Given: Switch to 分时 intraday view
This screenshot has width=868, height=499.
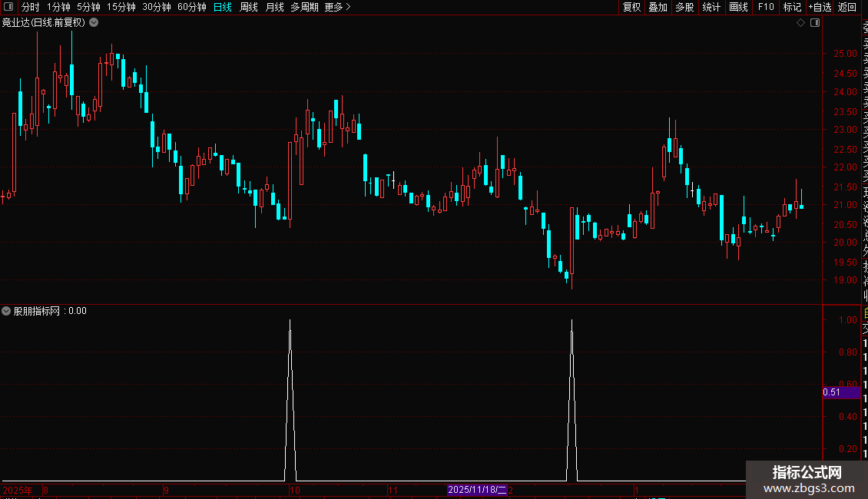Looking at the screenshot, I should tap(31, 7).
